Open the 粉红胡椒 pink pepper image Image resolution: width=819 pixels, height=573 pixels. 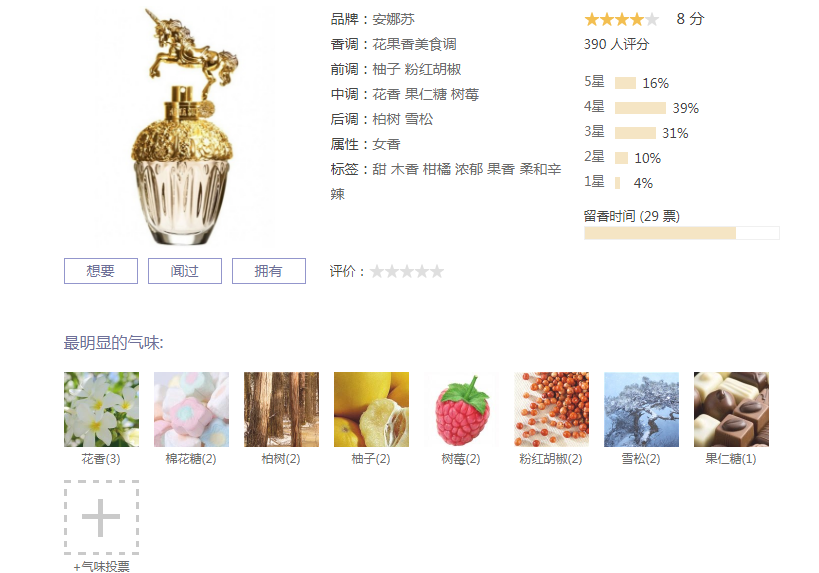[x=551, y=410]
